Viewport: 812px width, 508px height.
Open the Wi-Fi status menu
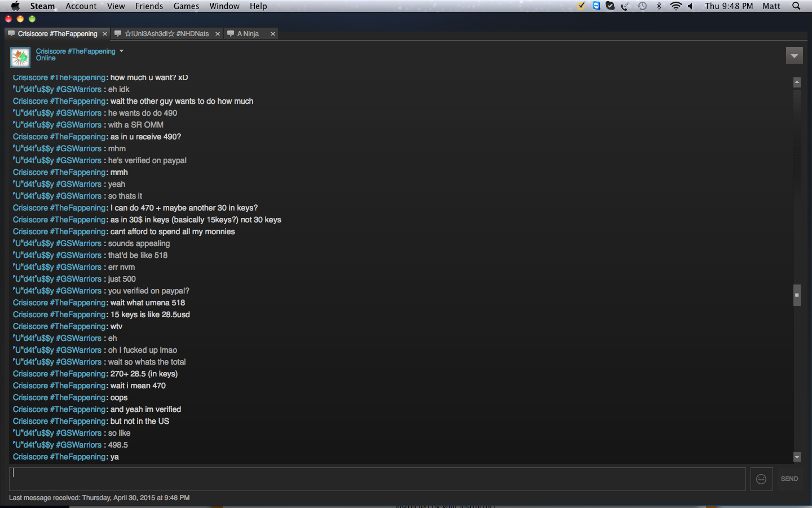pyautogui.click(x=676, y=6)
